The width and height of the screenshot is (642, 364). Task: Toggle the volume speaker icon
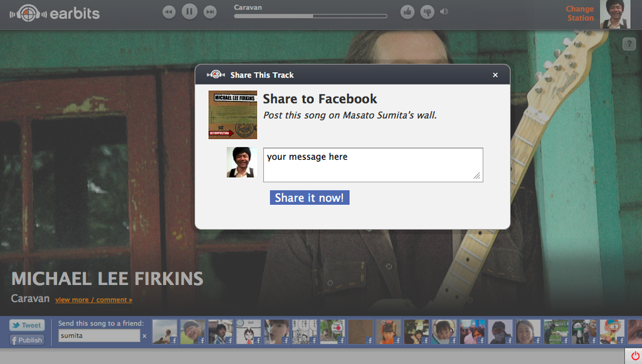pos(444,11)
